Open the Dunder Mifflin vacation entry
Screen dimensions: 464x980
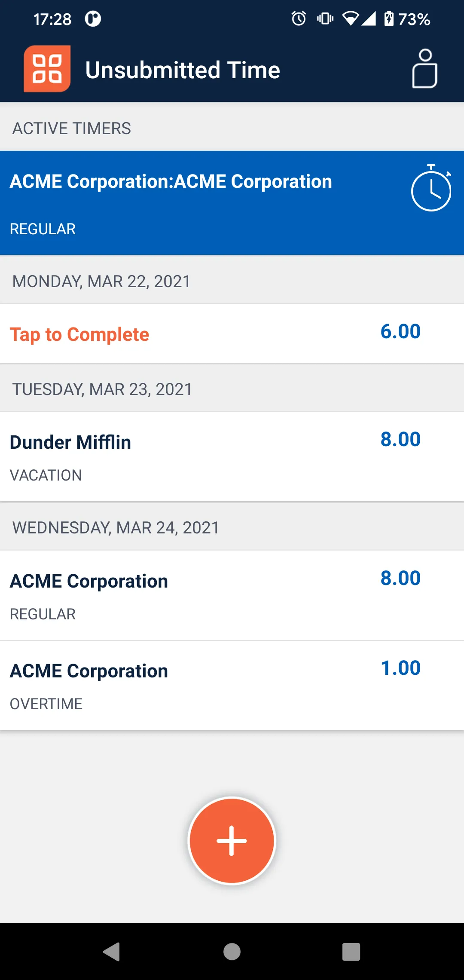pyautogui.click(x=232, y=456)
